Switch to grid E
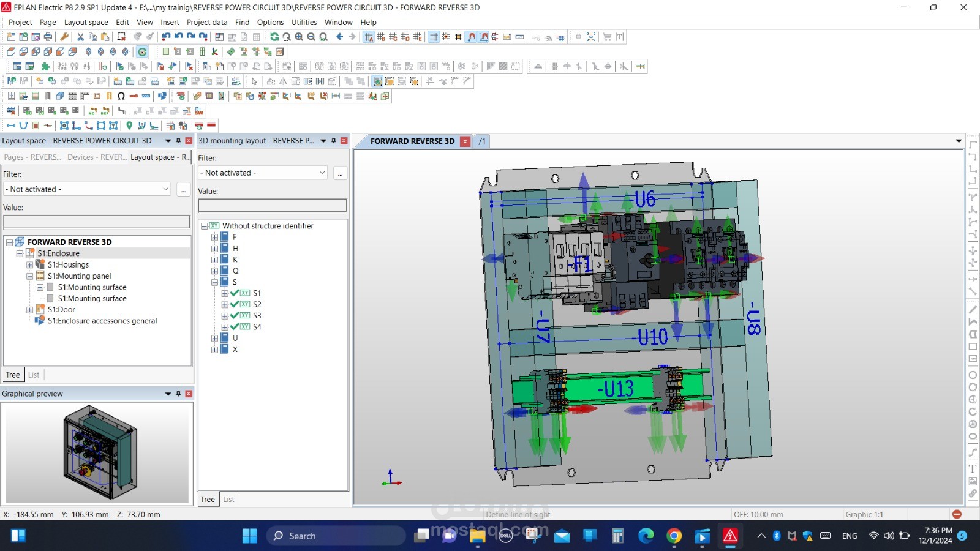The image size is (980, 551). pos(418,37)
